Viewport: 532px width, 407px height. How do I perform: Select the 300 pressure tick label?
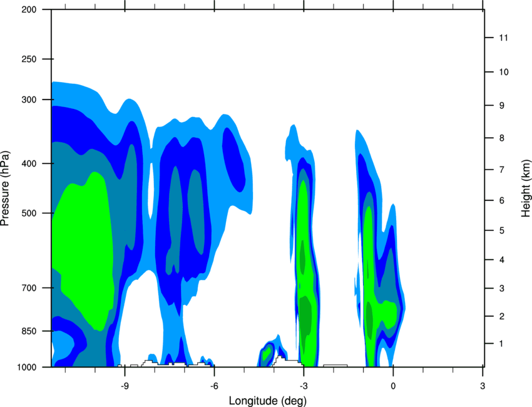tap(29, 100)
